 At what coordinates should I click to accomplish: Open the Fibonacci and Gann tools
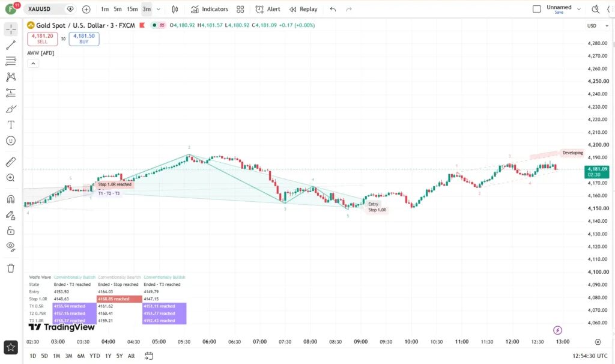(11, 61)
